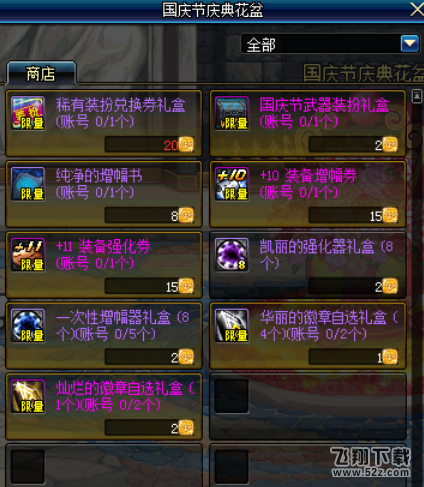
Task: Select the 一次性增幅器礼盒 blue orb icon
Action: click(x=28, y=325)
